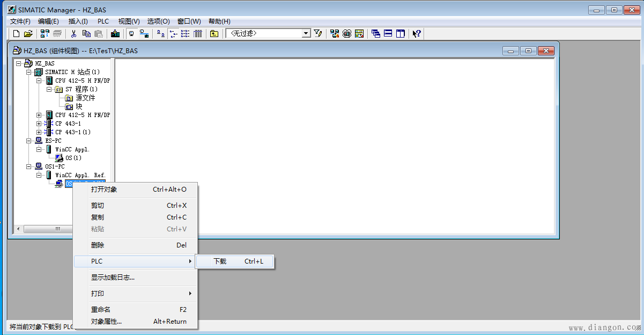Create a new project with the New icon
The image size is (644, 335).
16,33
